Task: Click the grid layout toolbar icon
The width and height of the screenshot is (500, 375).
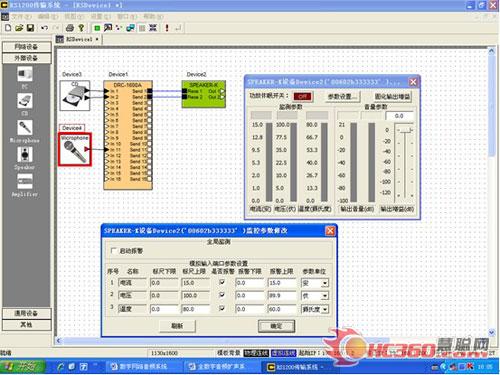Action: (142, 28)
